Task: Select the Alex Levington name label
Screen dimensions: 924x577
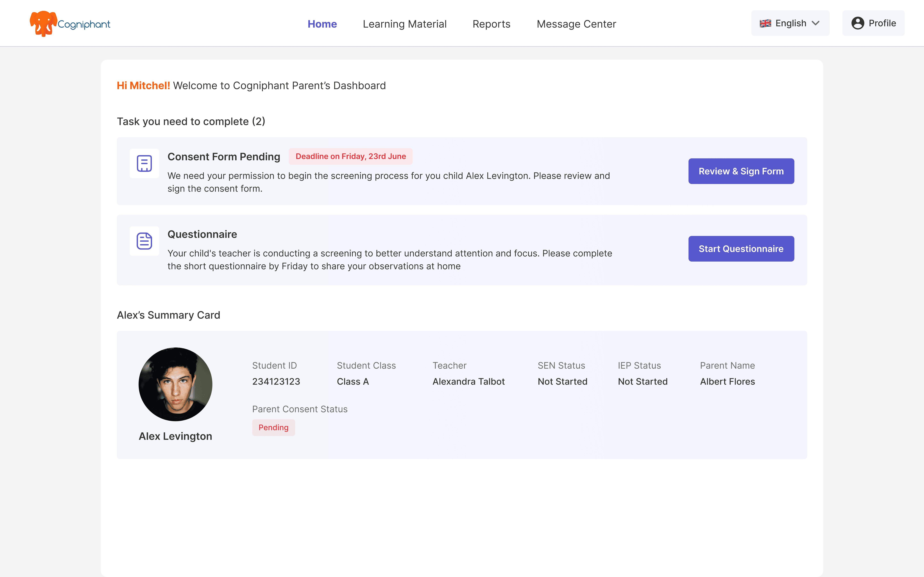Action: click(x=175, y=436)
